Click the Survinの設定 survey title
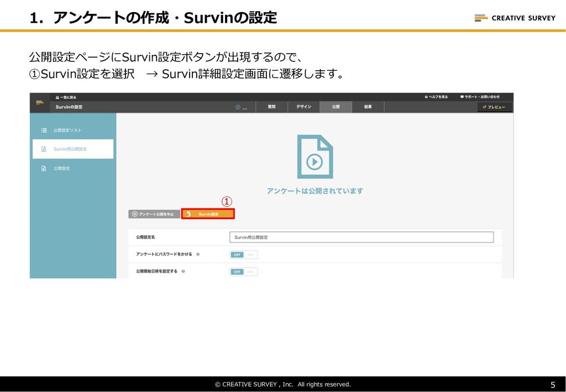 coord(69,107)
